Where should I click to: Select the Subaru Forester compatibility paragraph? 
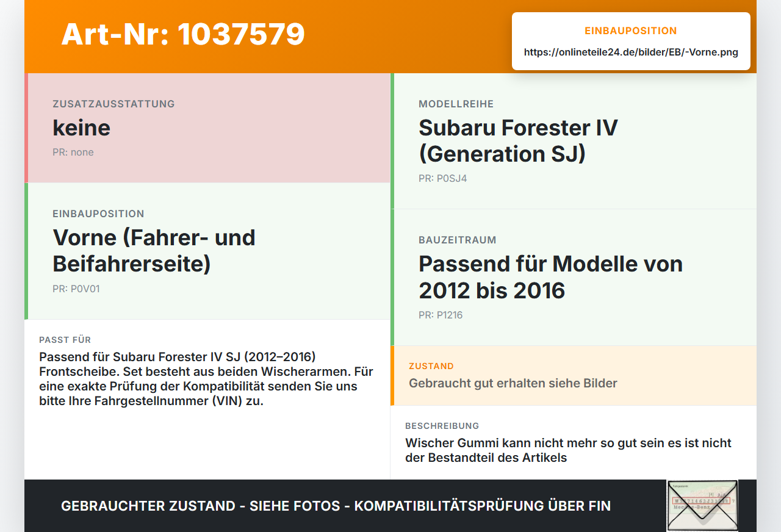206,379
